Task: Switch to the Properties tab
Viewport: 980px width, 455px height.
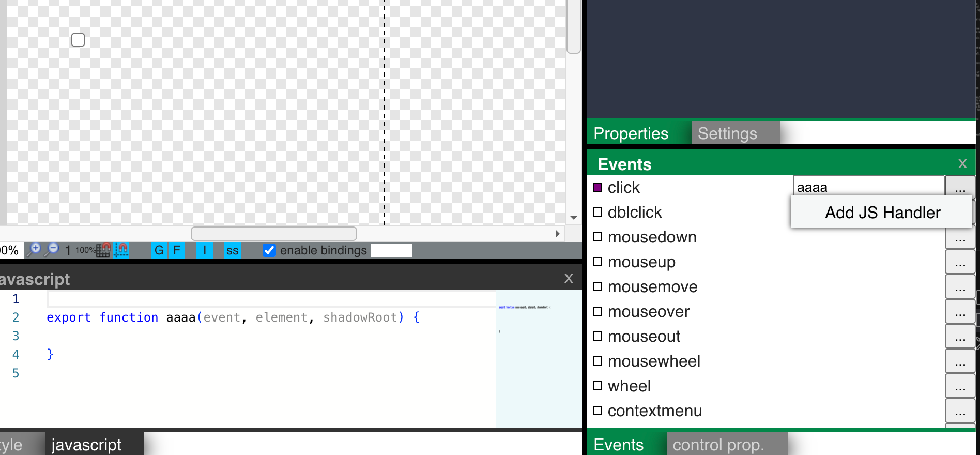Action: (x=631, y=133)
